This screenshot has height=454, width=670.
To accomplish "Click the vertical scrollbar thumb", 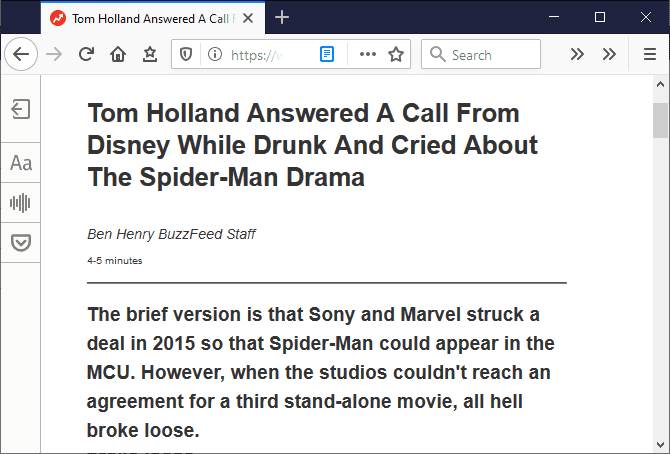I will tap(661, 120).
